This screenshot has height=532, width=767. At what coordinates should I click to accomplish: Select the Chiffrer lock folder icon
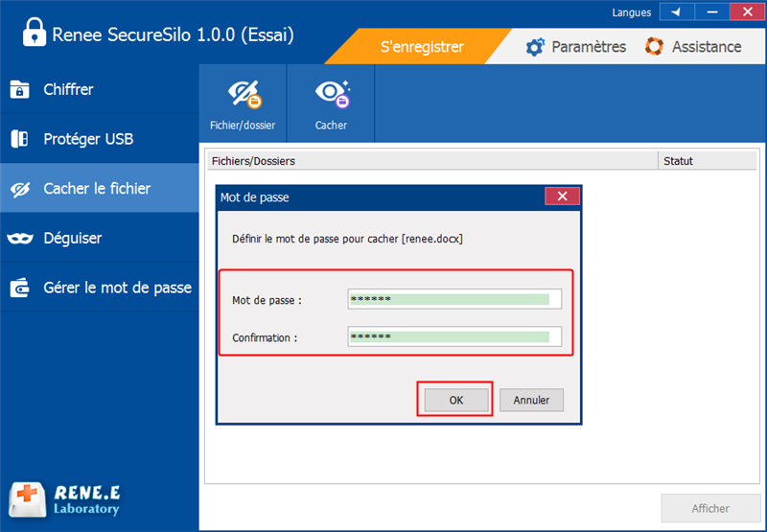pos(19,90)
